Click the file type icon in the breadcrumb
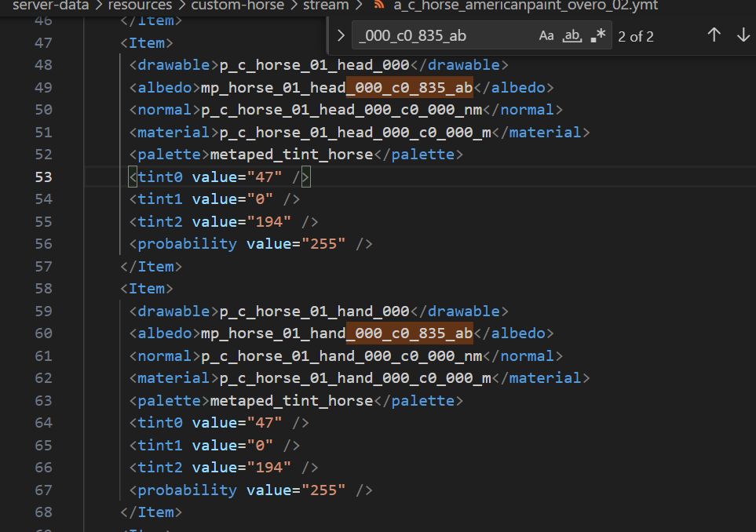Screen dimensions: 756x532 click(379, 5)
